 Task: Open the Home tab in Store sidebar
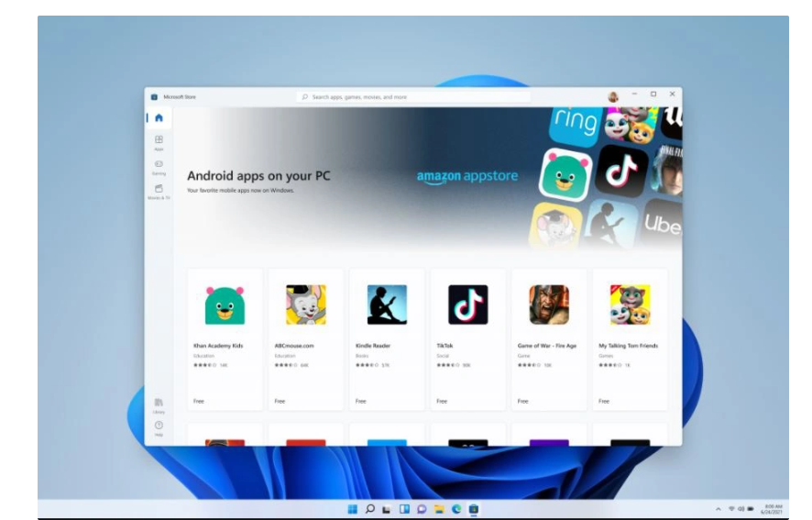(x=159, y=117)
